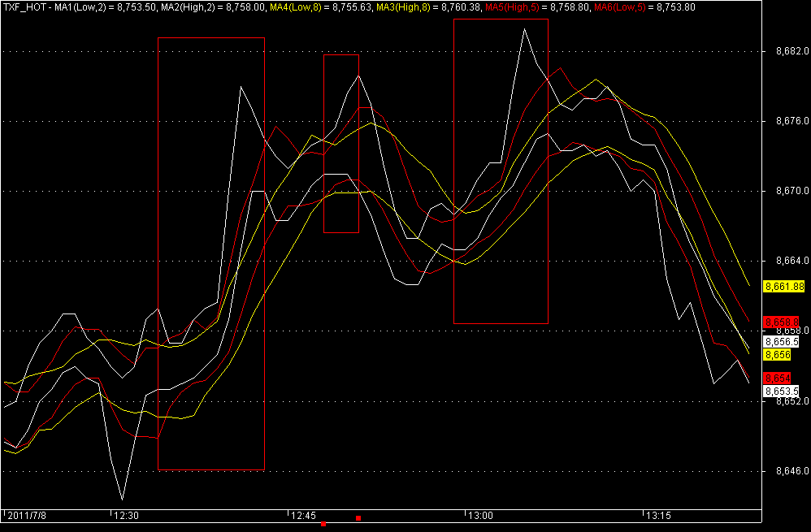Click the 13:15 time axis label
This screenshot has height=532, width=811.
click(x=657, y=516)
